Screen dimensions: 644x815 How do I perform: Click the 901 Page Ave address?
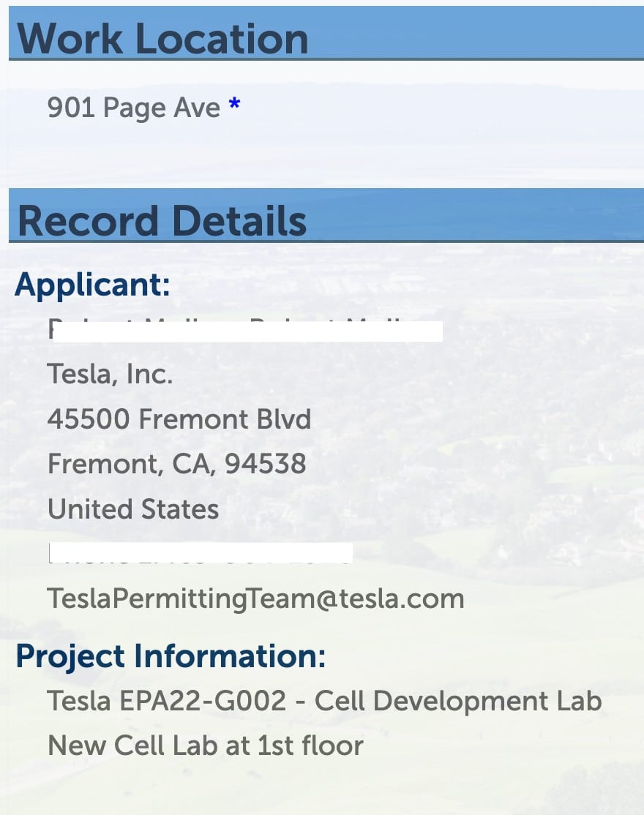(x=133, y=108)
